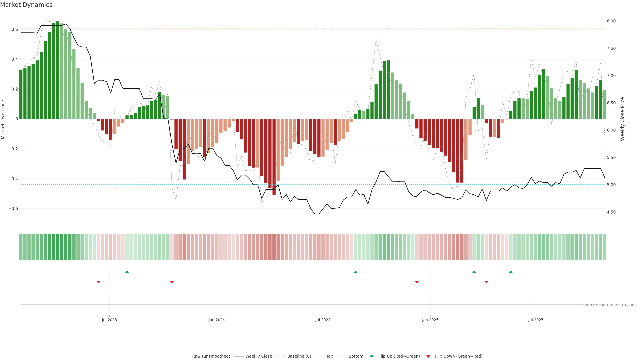The height and width of the screenshot is (362, 644).
Task: Click the Weekly Close Price axis title
Action: [622, 119]
